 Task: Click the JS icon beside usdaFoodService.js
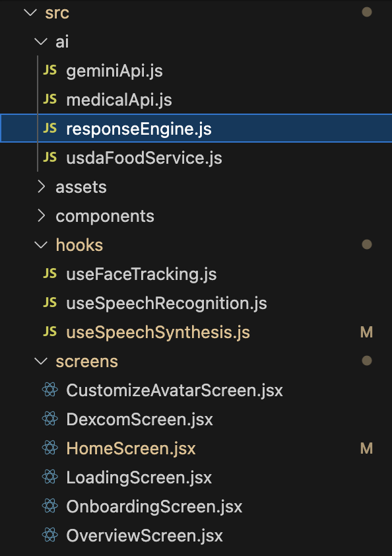(x=50, y=157)
